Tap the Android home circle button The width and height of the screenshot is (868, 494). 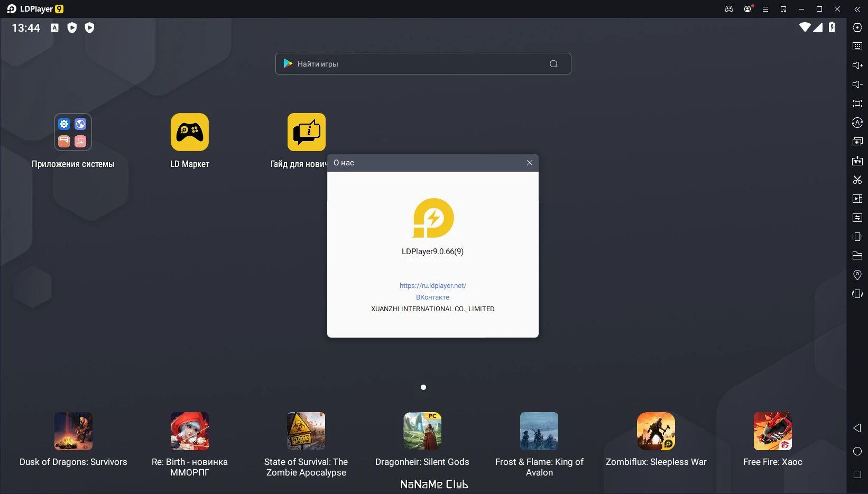coord(857,451)
